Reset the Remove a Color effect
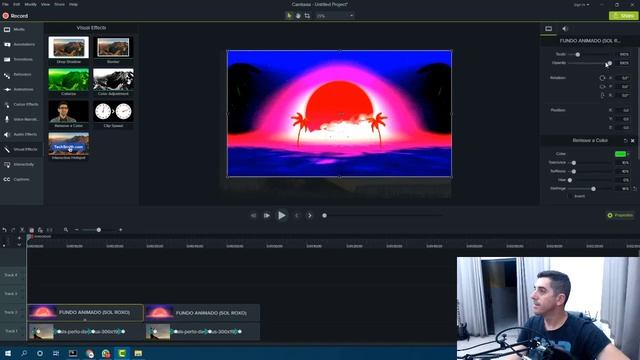 pyautogui.click(x=625, y=140)
